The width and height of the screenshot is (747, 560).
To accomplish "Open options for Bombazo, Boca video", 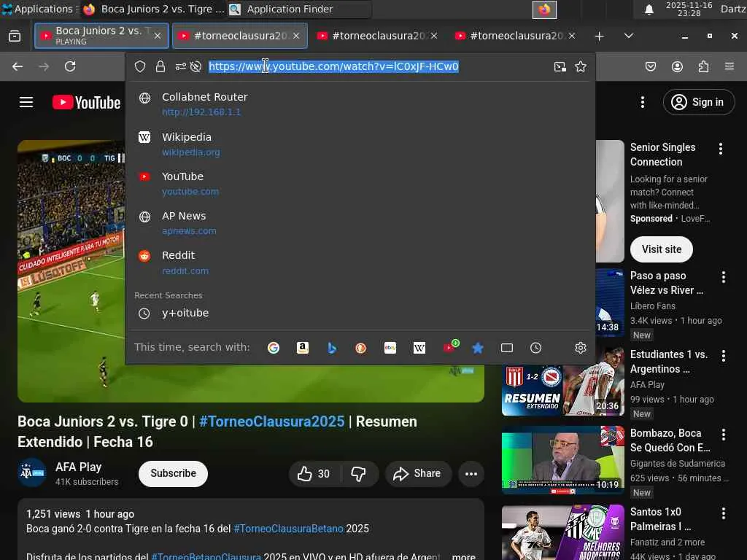I will 723,435.
